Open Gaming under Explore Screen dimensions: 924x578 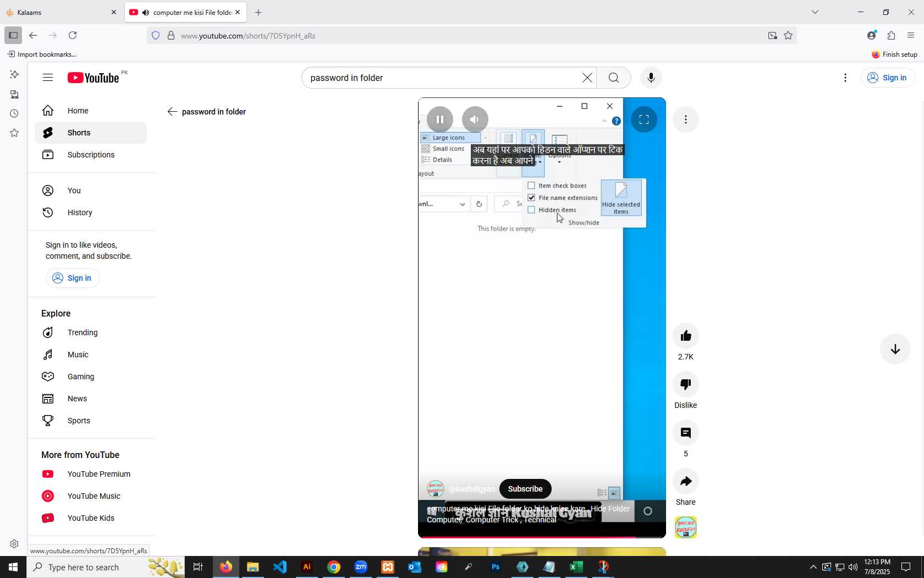coord(91,377)
